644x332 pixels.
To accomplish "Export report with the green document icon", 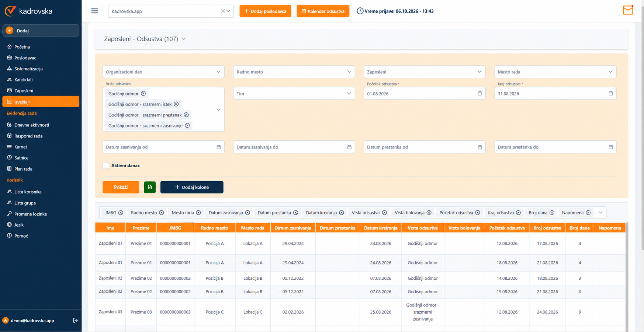I will pos(150,187).
